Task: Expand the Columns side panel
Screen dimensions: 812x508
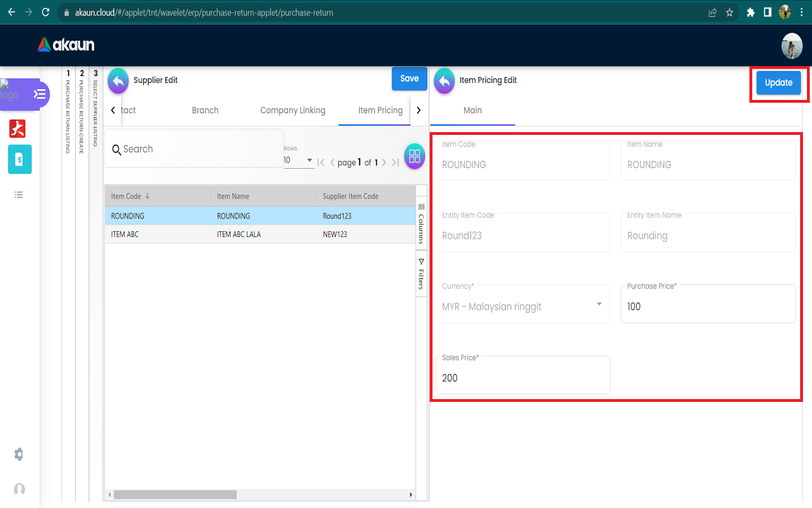Action: pos(421,224)
